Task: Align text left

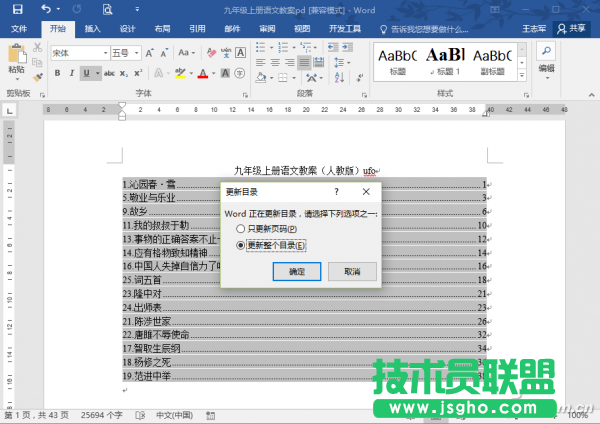Action: click(x=261, y=62)
